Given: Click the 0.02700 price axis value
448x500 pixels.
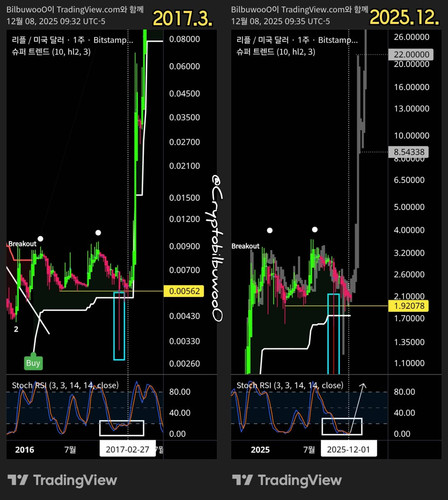Looking at the screenshot, I should [x=184, y=142].
